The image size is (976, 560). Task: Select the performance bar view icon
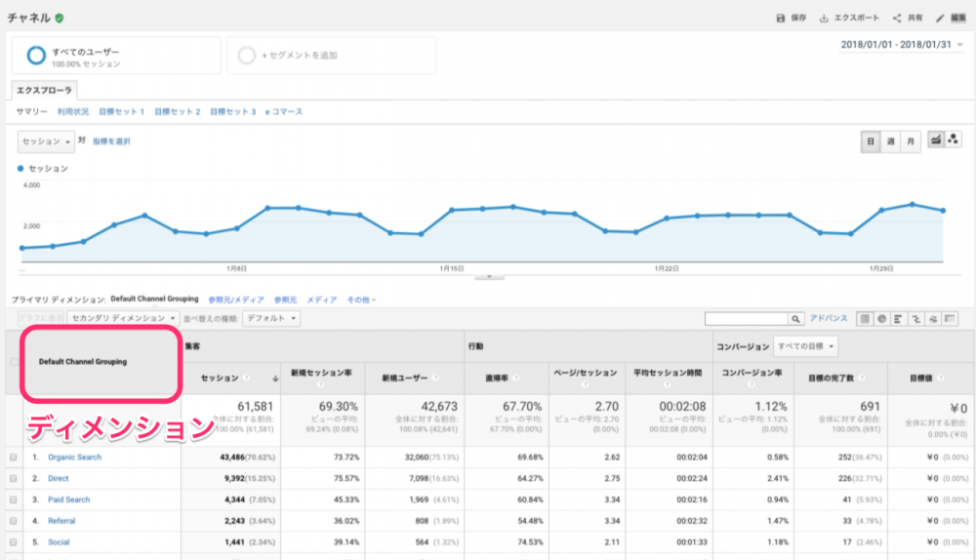tap(898, 319)
